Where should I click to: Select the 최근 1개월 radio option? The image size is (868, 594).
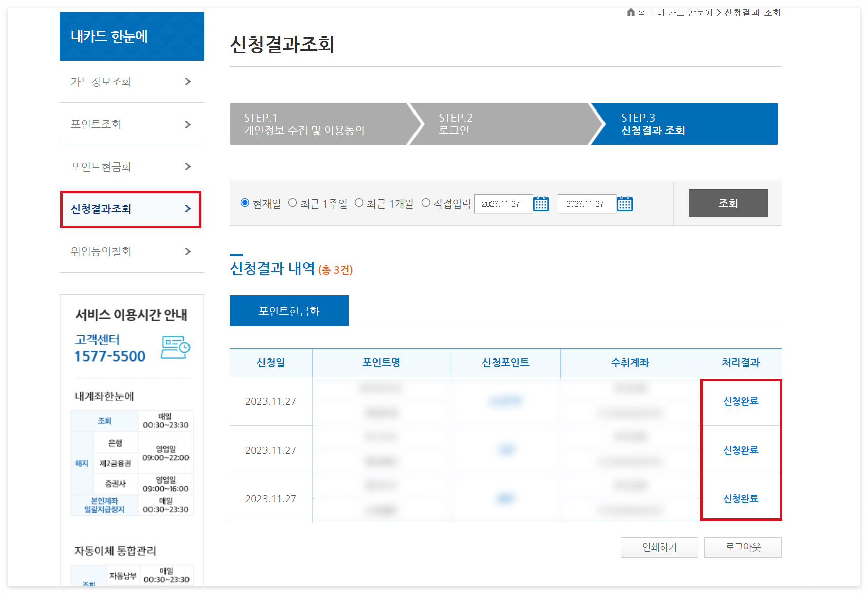click(x=359, y=202)
